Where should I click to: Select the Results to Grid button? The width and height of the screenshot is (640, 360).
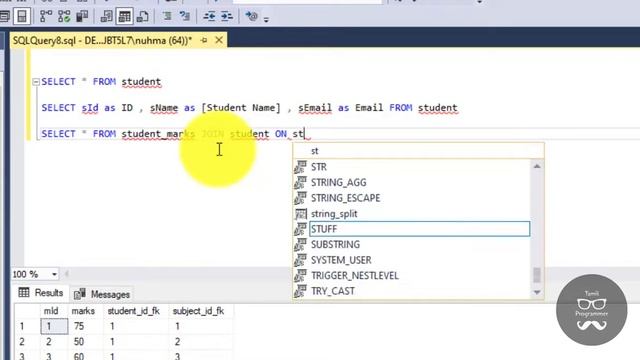pyautogui.click(x=124, y=16)
